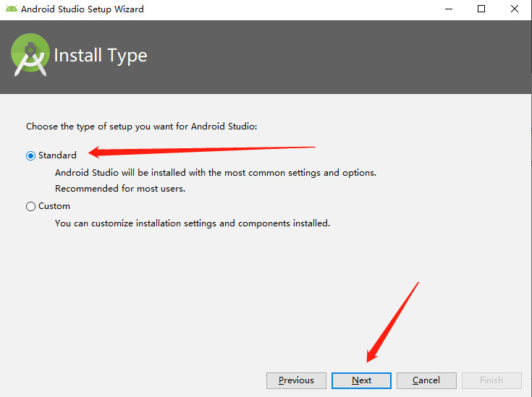This screenshot has width=532, height=397.
Task: Maximize the Setup Wizard window
Action: point(481,9)
